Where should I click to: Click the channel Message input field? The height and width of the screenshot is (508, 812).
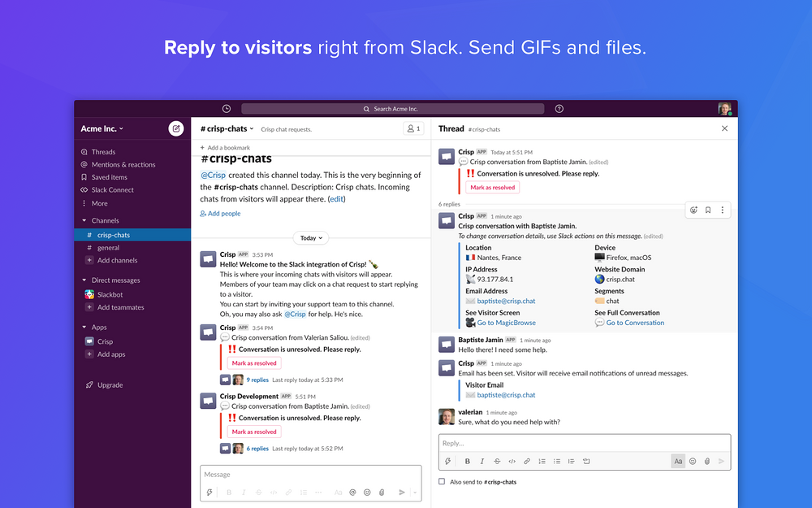tap(311, 475)
